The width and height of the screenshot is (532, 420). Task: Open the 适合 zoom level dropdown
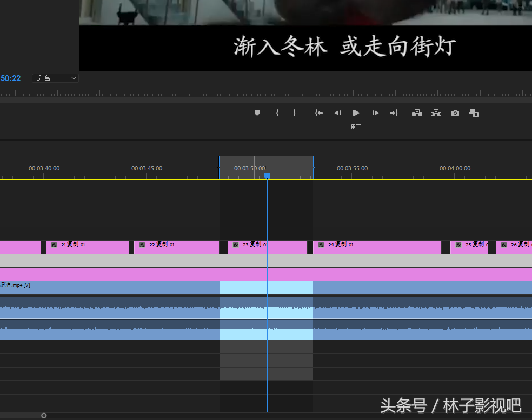click(56, 78)
